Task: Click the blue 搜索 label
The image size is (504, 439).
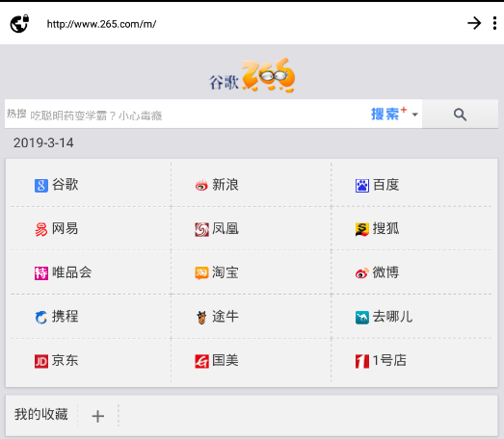Action: pyautogui.click(x=385, y=114)
